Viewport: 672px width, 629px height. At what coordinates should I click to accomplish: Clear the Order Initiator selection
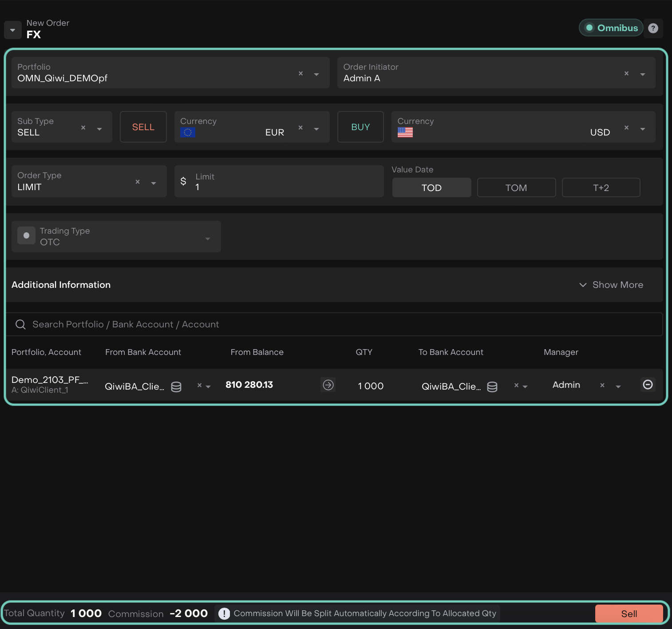click(x=626, y=74)
